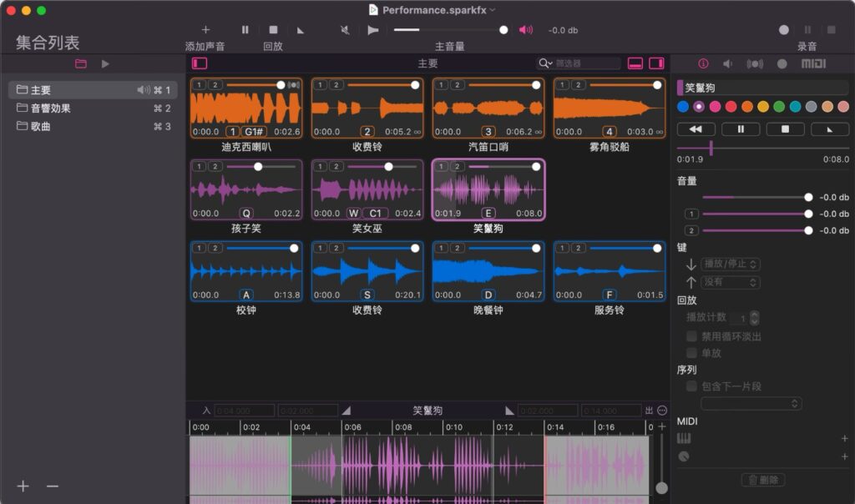This screenshot has height=504, width=855.
Task: Select the blue color swatch for 笑鬣狗
Action: click(683, 106)
